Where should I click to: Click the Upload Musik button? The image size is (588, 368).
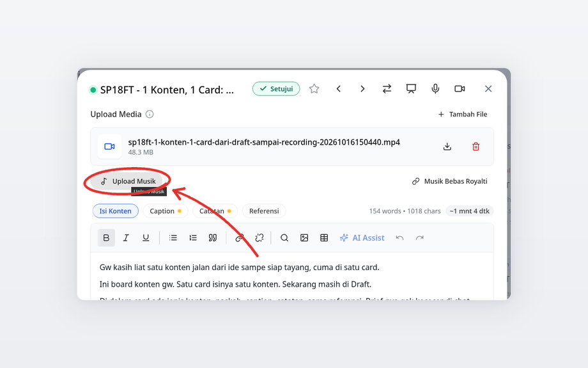(127, 181)
